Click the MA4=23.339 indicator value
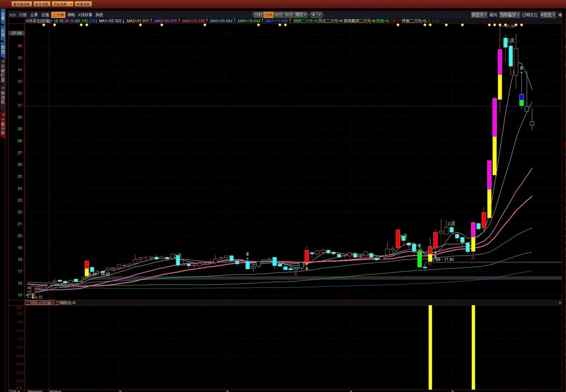Screen dimensions: 566x392 point(193,21)
